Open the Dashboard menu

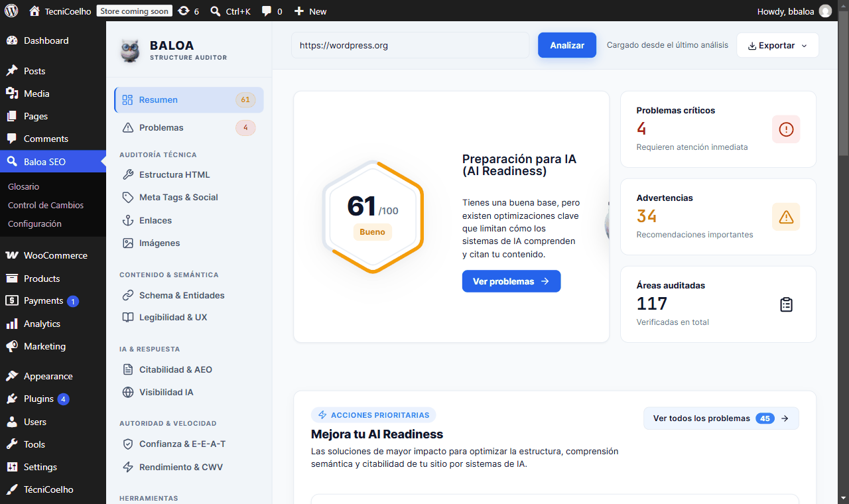coord(53,40)
